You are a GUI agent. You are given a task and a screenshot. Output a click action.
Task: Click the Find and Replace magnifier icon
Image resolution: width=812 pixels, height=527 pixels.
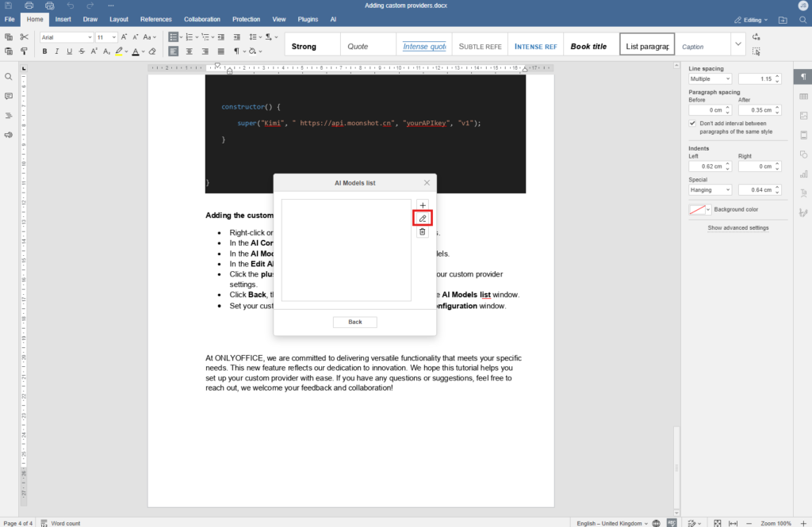click(x=8, y=76)
